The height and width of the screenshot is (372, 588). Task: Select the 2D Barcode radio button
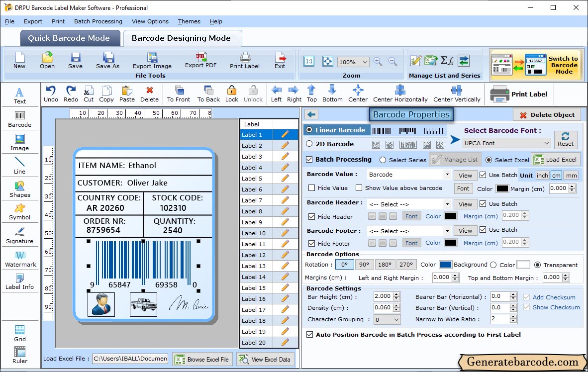coord(309,144)
